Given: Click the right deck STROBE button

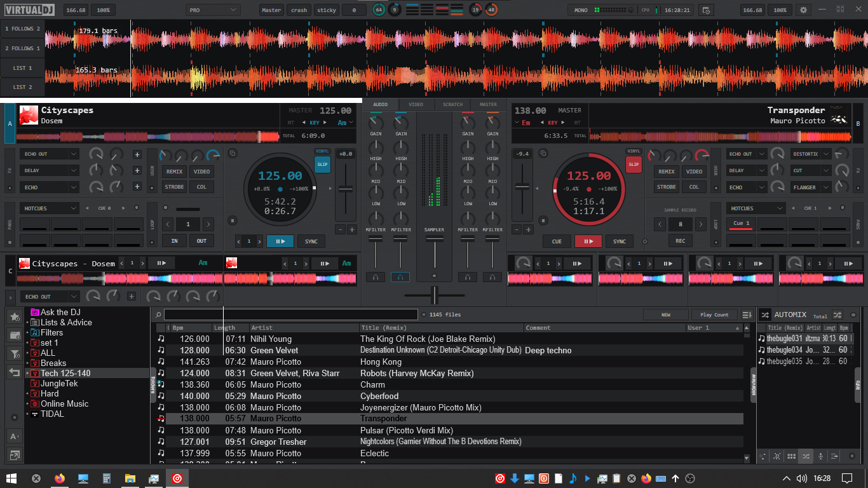Looking at the screenshot, I should (x=667, y=187).
